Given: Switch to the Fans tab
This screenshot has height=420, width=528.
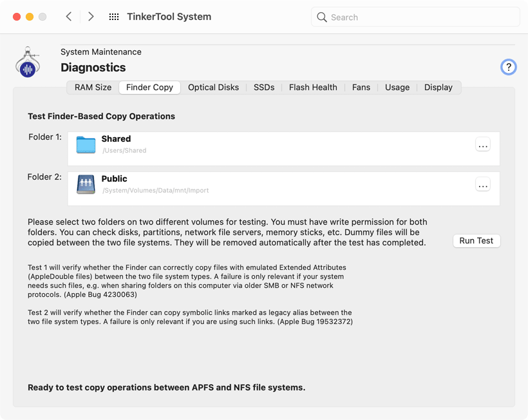Looking at the screenshot, I should tap(361, 88).
